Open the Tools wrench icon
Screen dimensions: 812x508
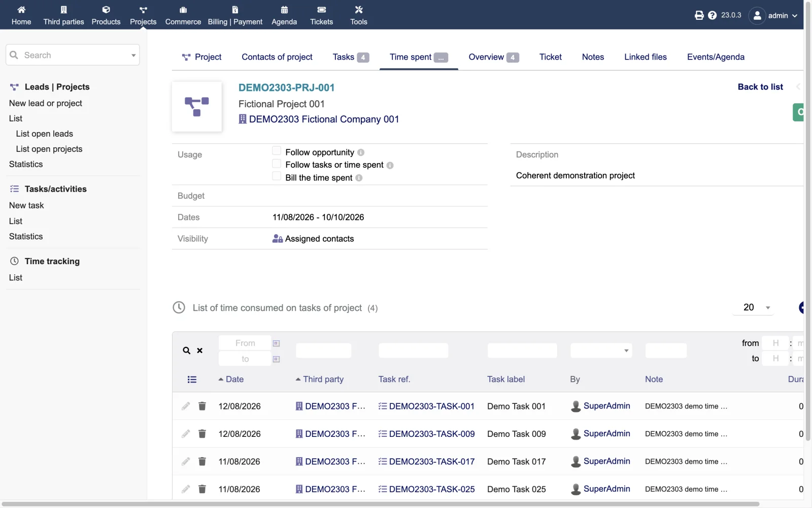tap(359, 10)
